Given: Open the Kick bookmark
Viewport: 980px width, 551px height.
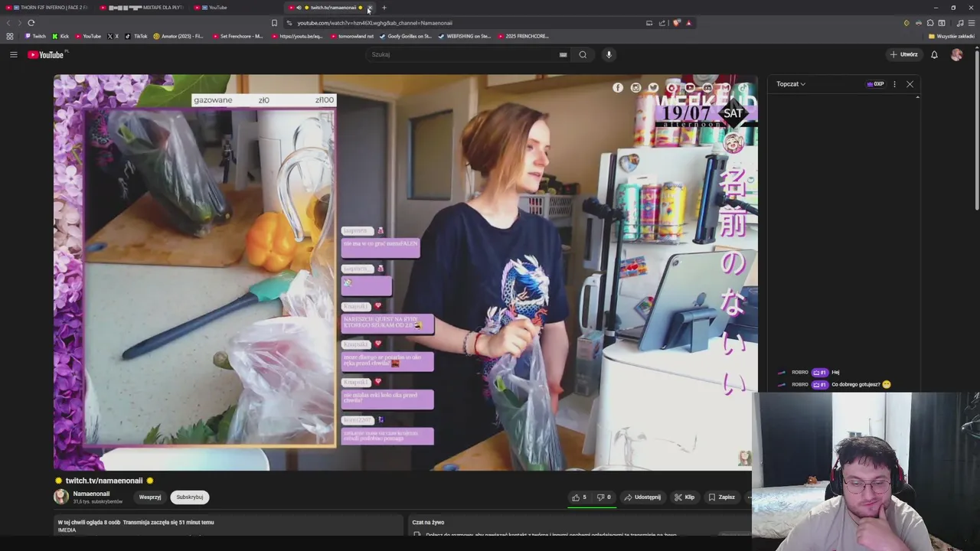Looking at the screenshot, I should (x=60, y=36).
